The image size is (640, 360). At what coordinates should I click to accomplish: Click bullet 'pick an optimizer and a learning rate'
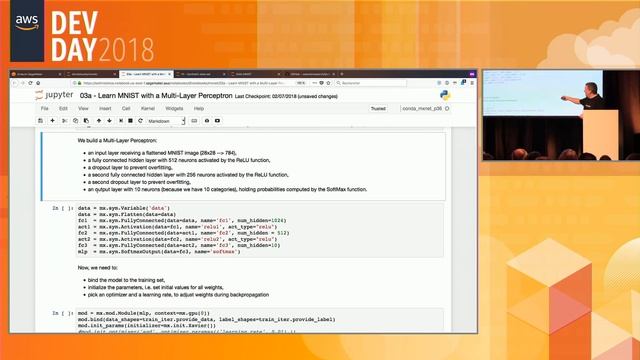[x=178, y=295]
